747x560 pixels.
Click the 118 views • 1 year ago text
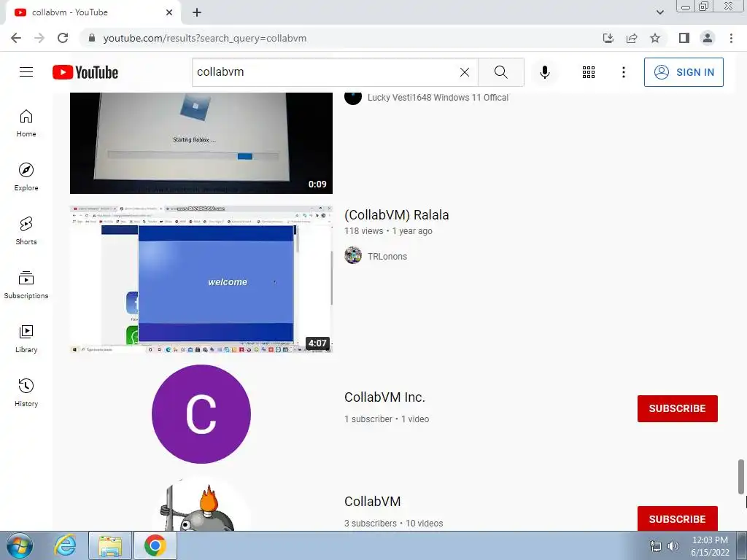tap(388, 231)
